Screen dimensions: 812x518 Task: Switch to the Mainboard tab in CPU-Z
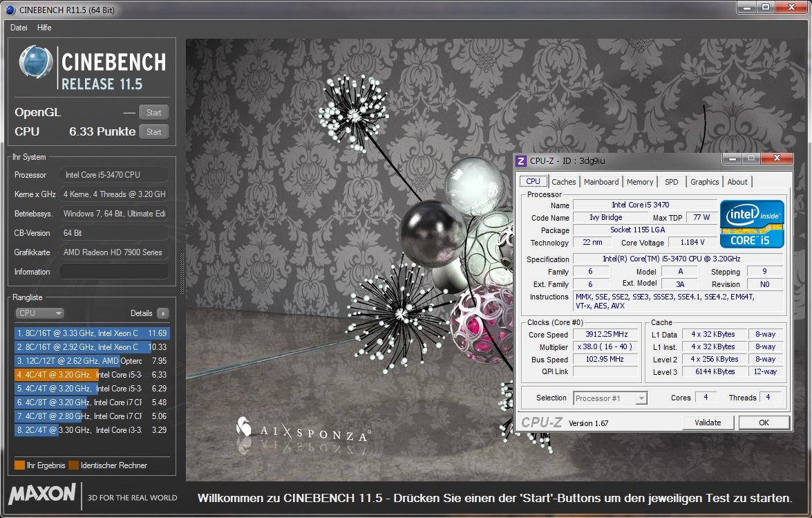tap(601, 182)
